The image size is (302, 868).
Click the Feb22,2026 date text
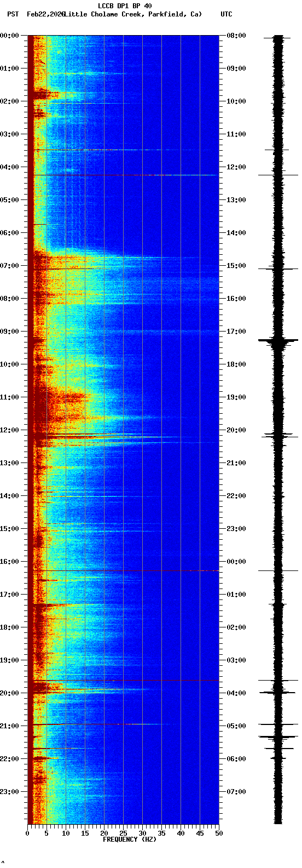tap(46, 14)
